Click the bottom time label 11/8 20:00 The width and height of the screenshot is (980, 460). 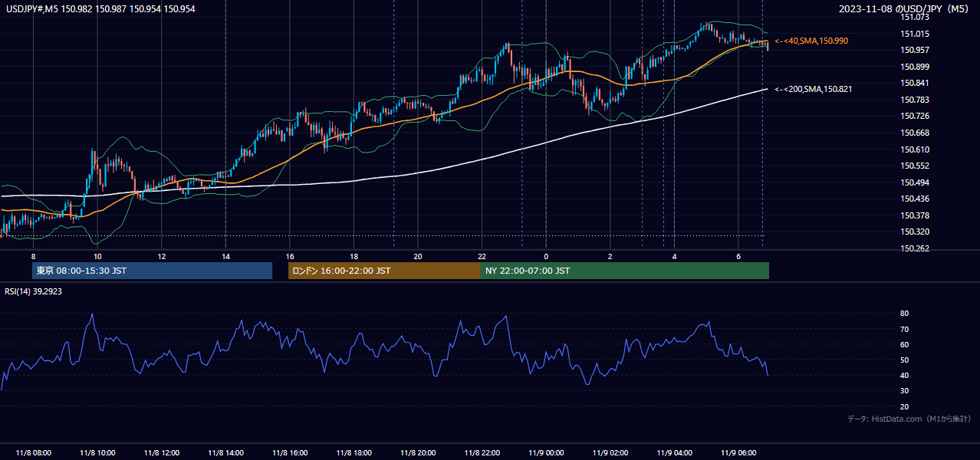click(418, 453)
